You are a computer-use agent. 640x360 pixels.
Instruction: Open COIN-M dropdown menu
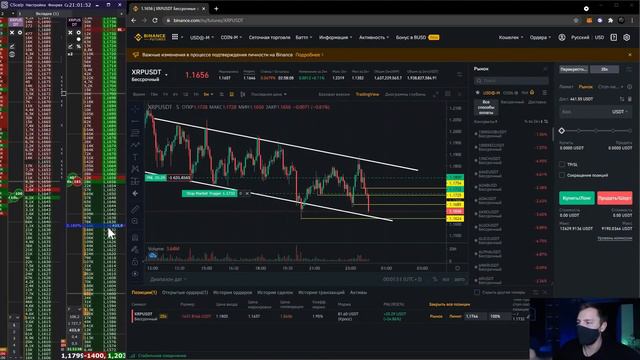231,37
